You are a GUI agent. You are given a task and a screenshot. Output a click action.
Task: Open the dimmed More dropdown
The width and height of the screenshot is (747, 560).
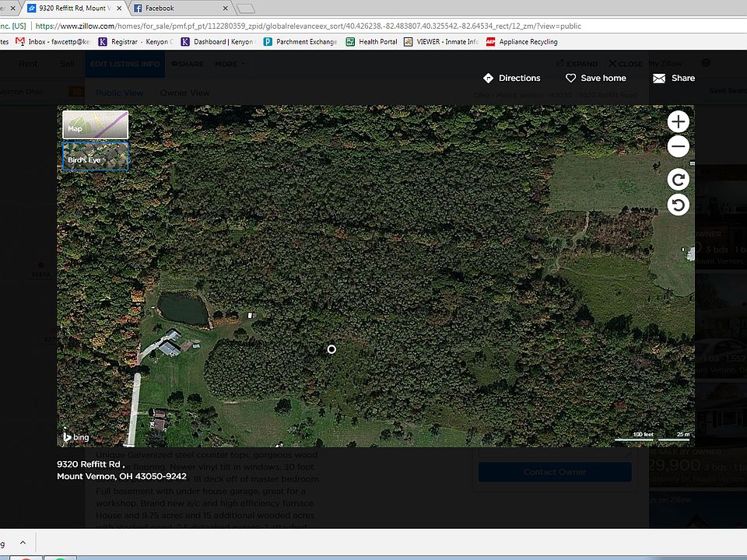[x=230, y=64]
